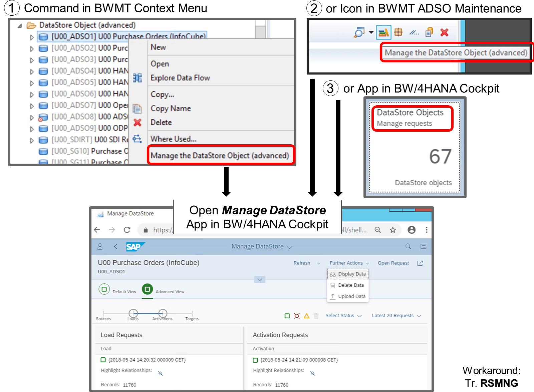Viewport: 534px width, 392px height.
Task: Click the Explore Data Flow icon in context menu
Action: 138,78
